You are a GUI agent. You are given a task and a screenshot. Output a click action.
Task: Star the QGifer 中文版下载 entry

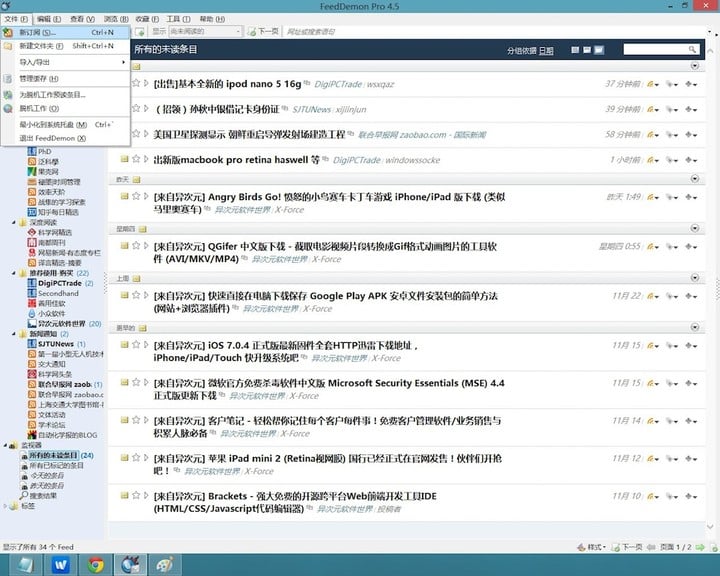136,246
